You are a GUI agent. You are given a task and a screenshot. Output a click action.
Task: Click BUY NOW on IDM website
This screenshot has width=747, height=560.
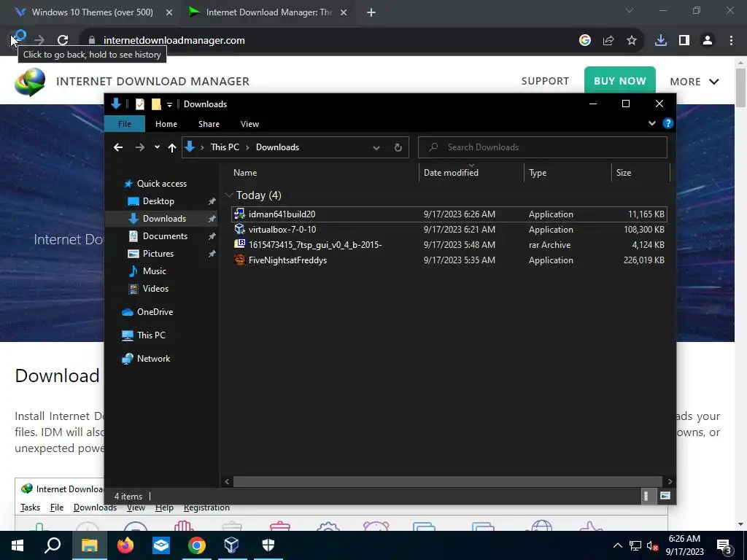(x=620, y=81)
